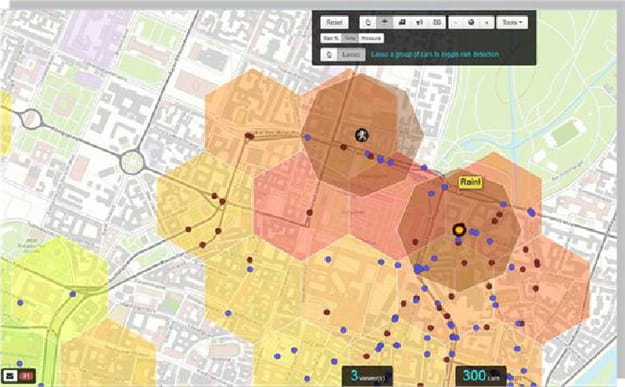The height and width of the screenshot is (387, 625).
Task: Click the Reset button
Action: pyautogui.click(x=334, y=22)
